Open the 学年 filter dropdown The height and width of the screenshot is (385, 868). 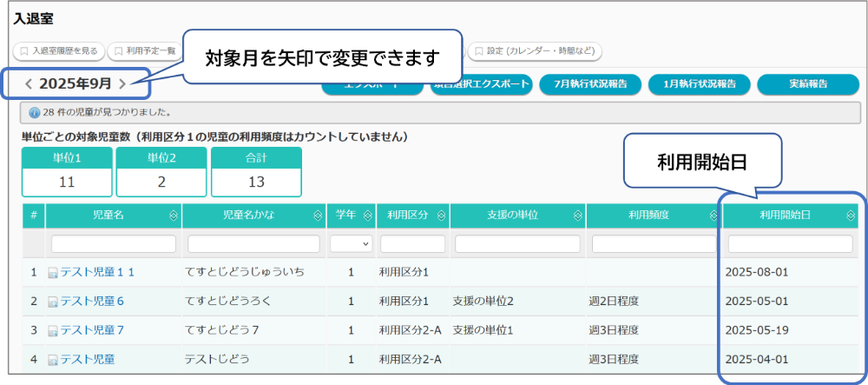coord(351,244)
